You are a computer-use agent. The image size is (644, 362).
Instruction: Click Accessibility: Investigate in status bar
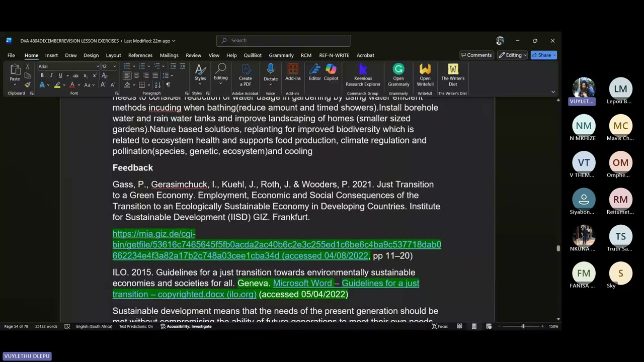tap(186, 326)
